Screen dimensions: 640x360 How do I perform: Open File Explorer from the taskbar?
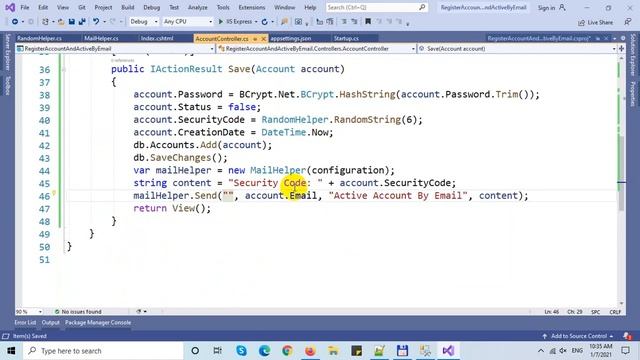[x=333, y=351]
